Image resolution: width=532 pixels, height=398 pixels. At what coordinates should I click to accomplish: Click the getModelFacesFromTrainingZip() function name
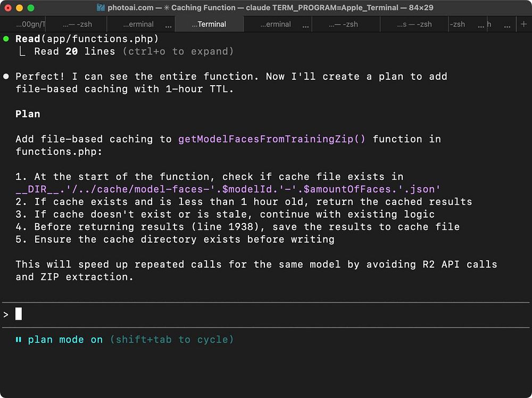pyautogui.click(x=272, y=139)
